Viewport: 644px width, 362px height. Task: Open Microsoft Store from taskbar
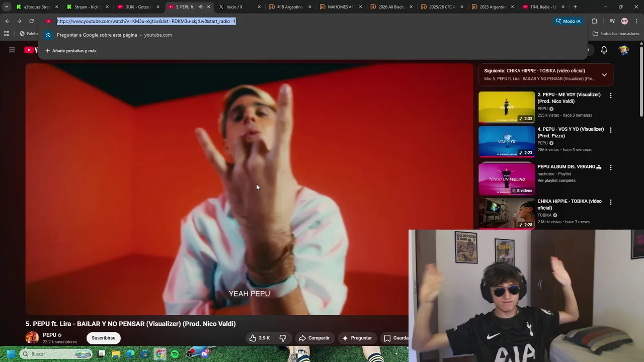[145, 354]
